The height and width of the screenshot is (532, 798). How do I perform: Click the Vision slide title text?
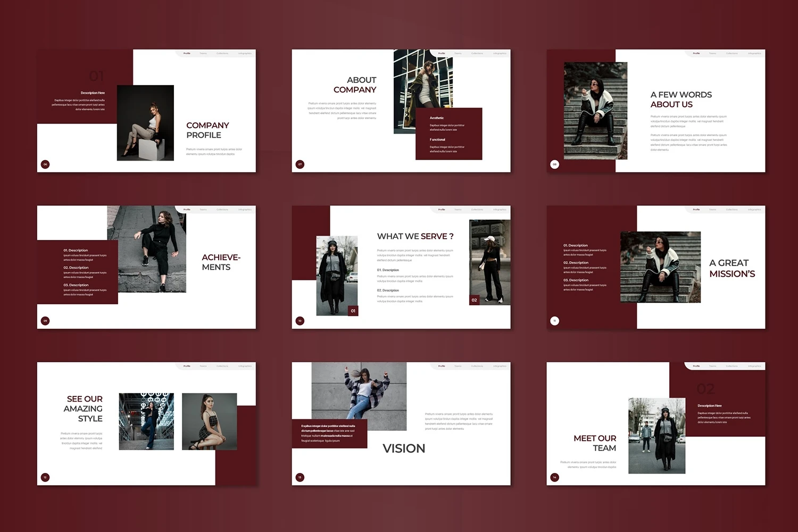pos(404,448)
